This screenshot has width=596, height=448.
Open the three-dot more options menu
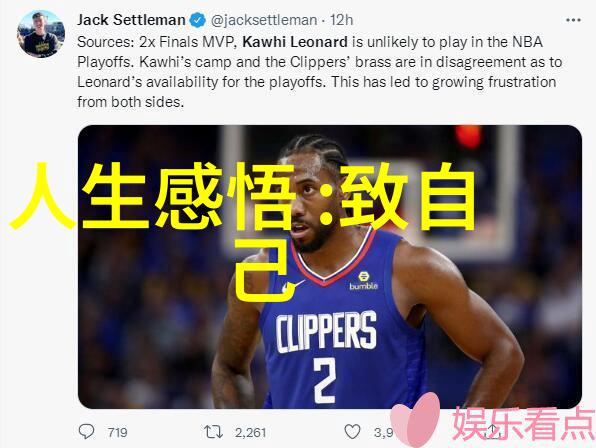tap(573, 20)
